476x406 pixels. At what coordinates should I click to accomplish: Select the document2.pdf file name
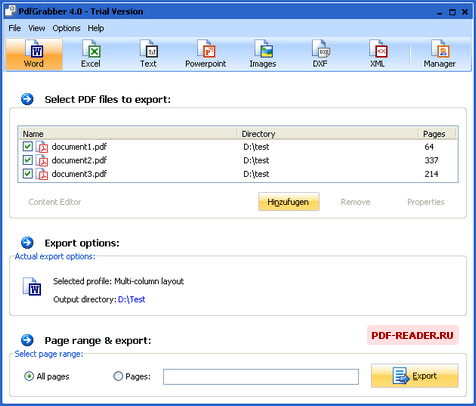click(x=79, y=160)
